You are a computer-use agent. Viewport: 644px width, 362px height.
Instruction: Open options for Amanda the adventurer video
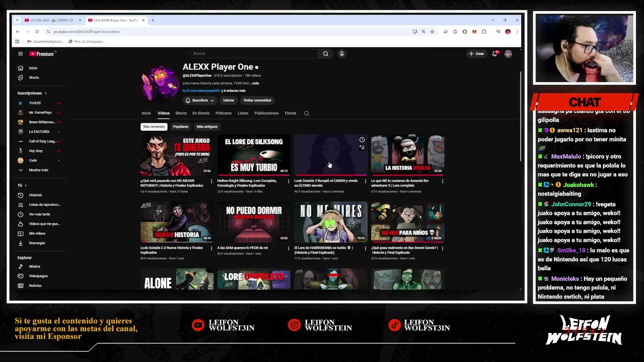click(x=442, y=181)
